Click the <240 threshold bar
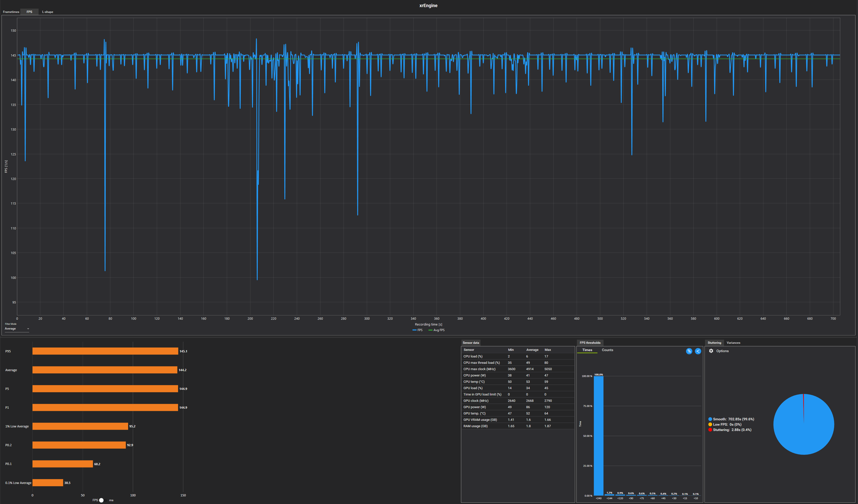The height and width of the screenshot is (504, 858). (598, 436)
